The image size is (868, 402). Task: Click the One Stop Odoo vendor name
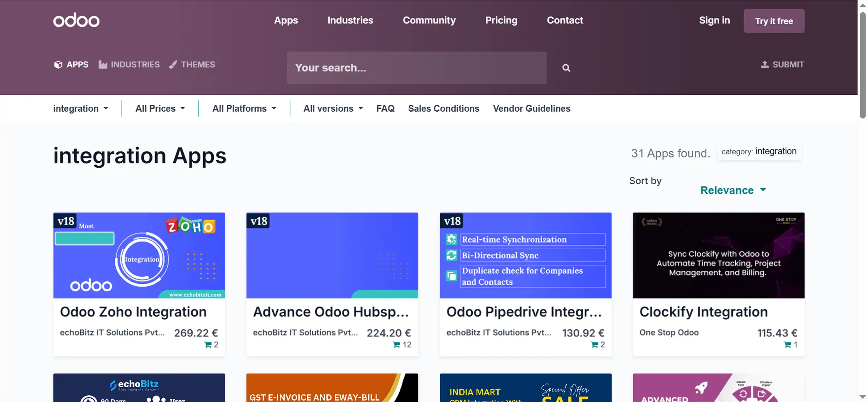[669, 333]
